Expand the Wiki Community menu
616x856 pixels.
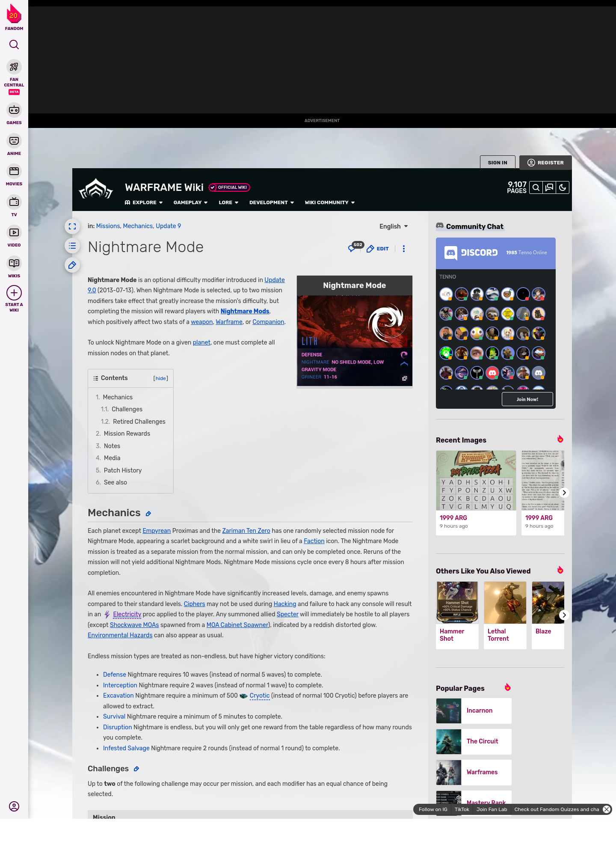click(x=330, y=202)
